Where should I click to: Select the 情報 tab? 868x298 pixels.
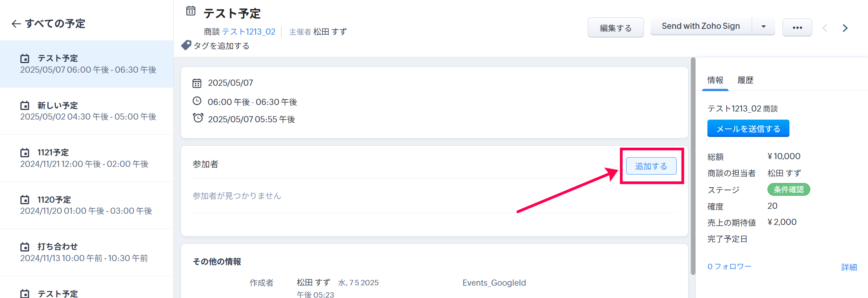pyautogui.click(x=715, y=80)
